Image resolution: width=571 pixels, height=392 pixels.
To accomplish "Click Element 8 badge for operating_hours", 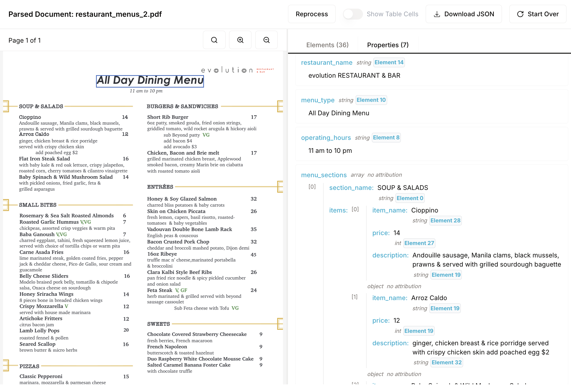I will [386, 138].
